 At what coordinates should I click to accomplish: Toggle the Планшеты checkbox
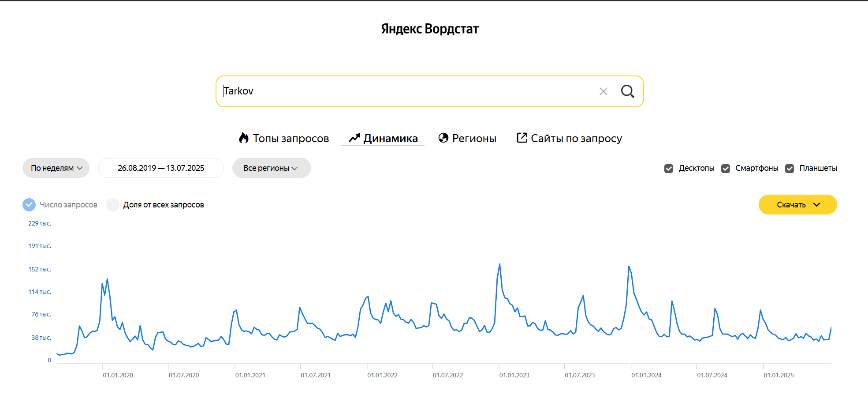[x=790, y=169]
